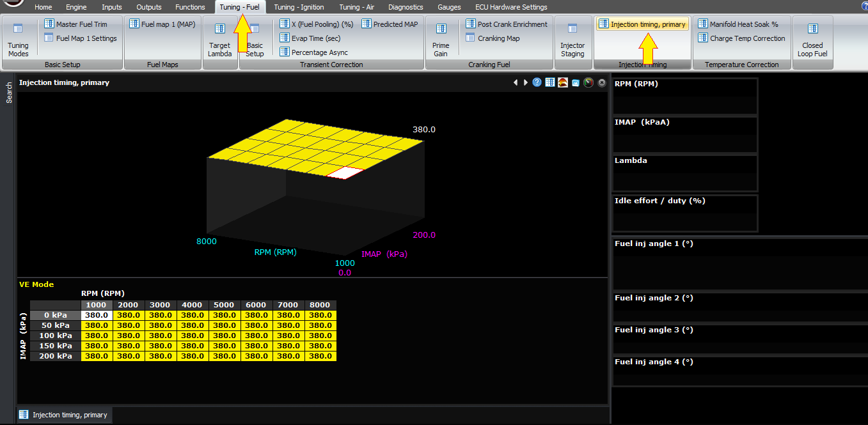Switch to the Functions tab

[x=190, y=7]
